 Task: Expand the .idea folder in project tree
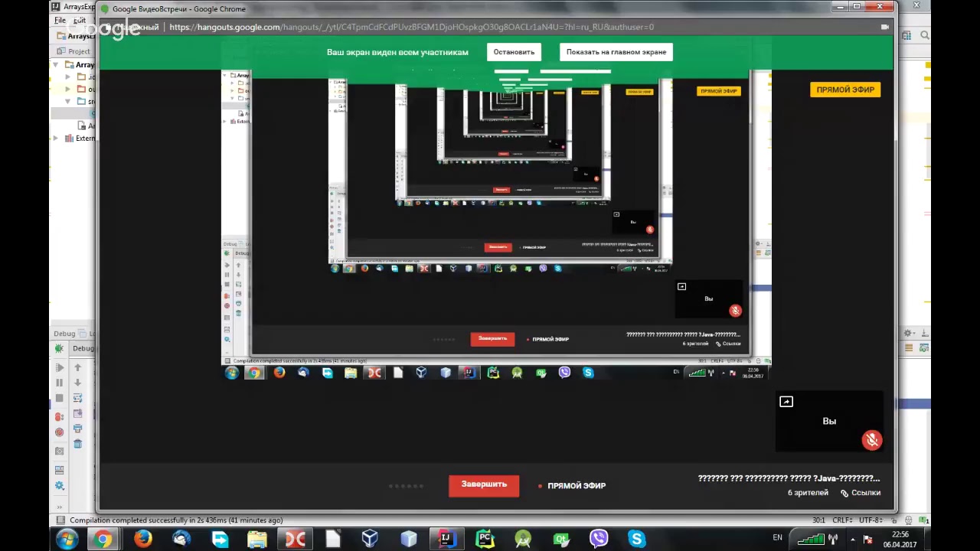[67, 77]
